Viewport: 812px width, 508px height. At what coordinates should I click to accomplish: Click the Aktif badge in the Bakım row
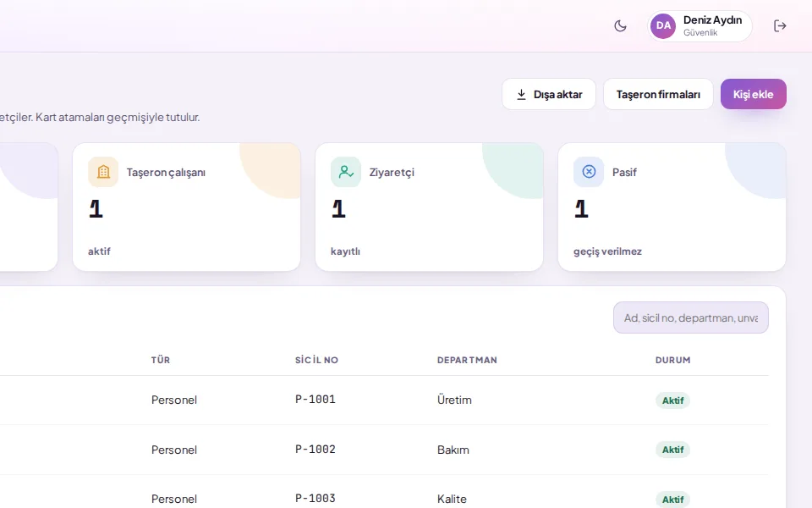(x=672, y=450)
